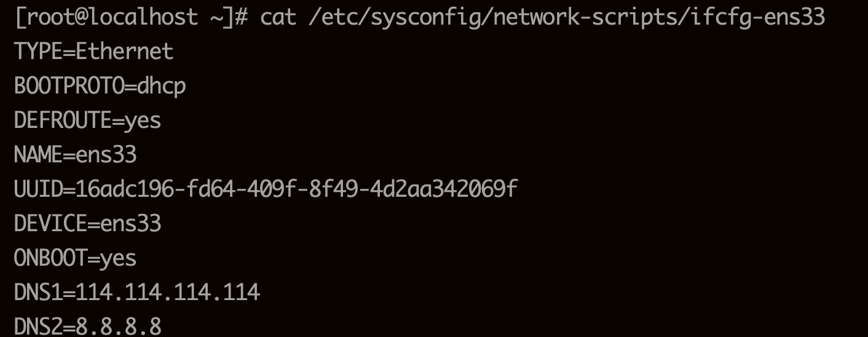The image size is (868, 337).
Task: Click the DEVICE key text
Action: coord(50,223)
